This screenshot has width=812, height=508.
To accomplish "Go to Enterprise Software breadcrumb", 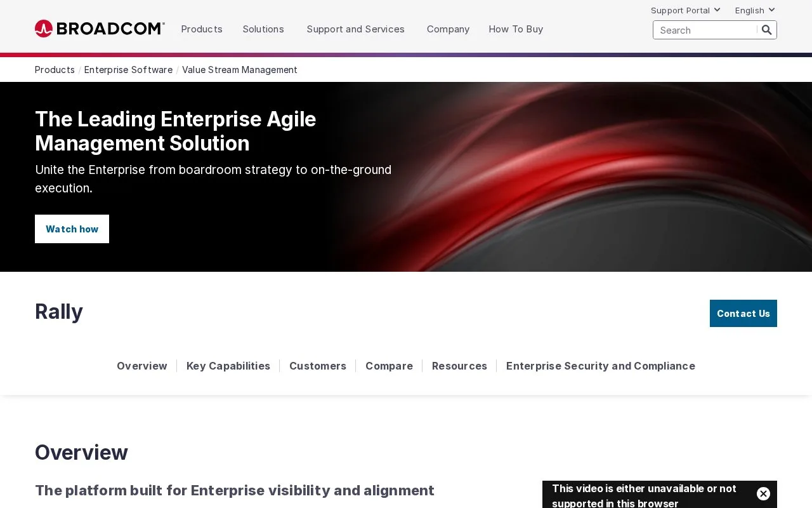I will tap(128, 70).
